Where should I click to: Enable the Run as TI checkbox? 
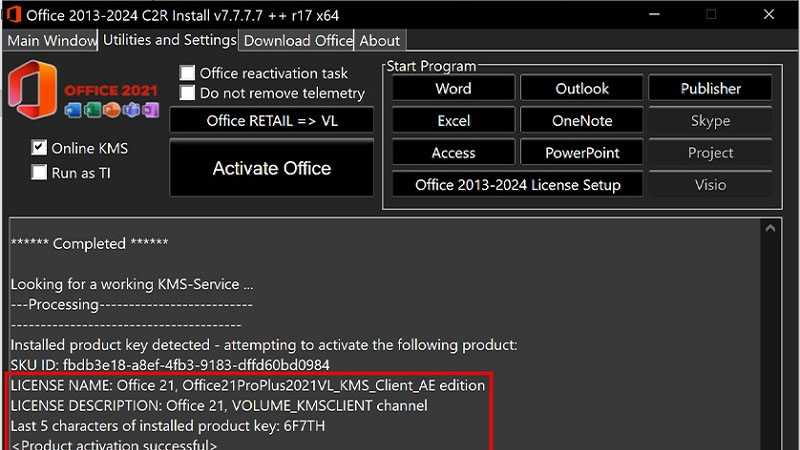[x=39, y=172]
